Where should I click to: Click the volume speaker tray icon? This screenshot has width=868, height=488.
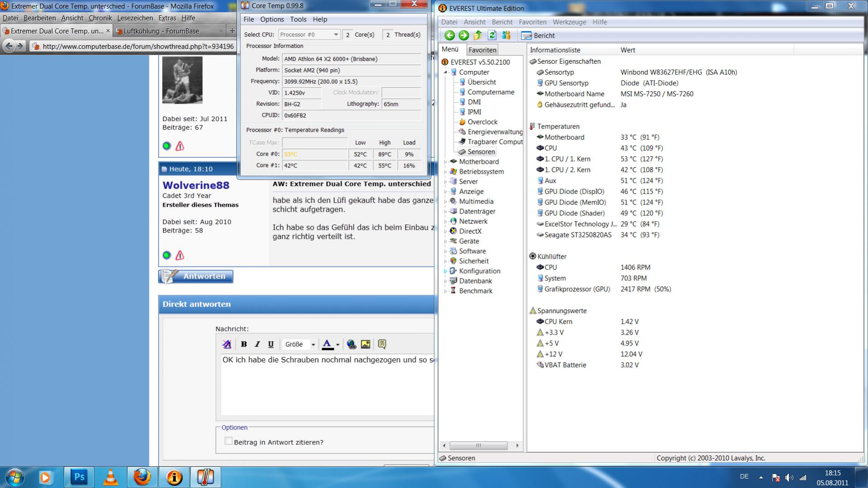click(789, 478)
